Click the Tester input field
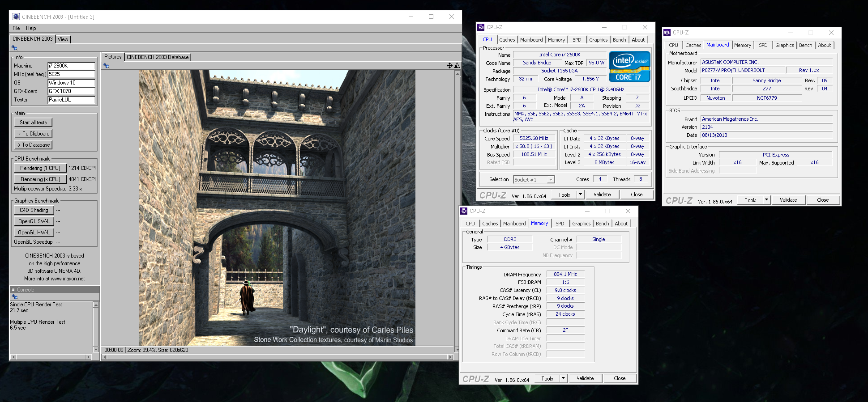 [72, 100]
